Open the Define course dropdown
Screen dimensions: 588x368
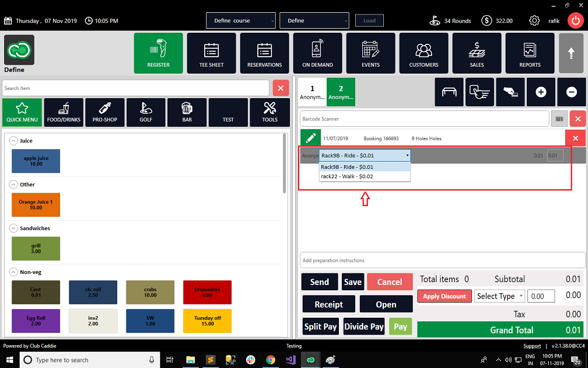click(x=240, y=20)
